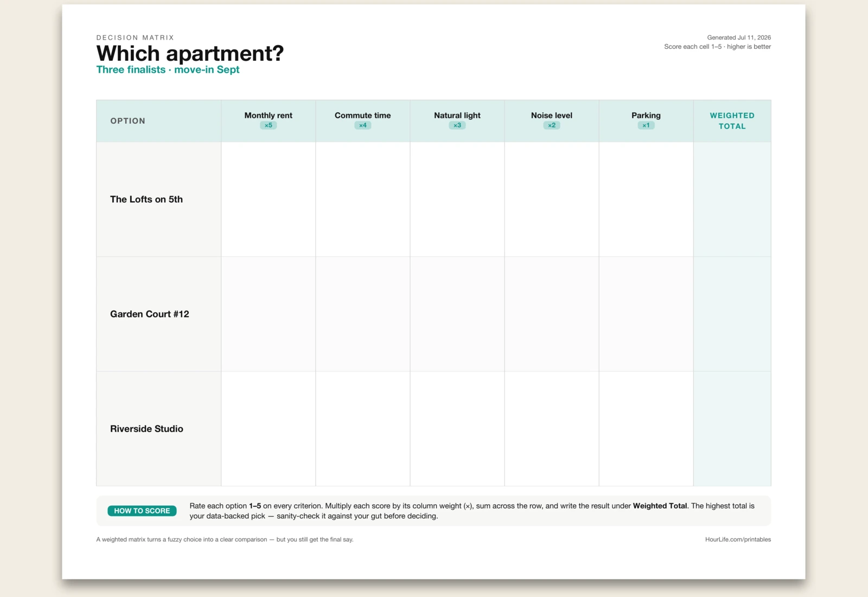Click Commute time cell for Garden Court #12
Screen dimensions: 868x597
click(362, 314)
